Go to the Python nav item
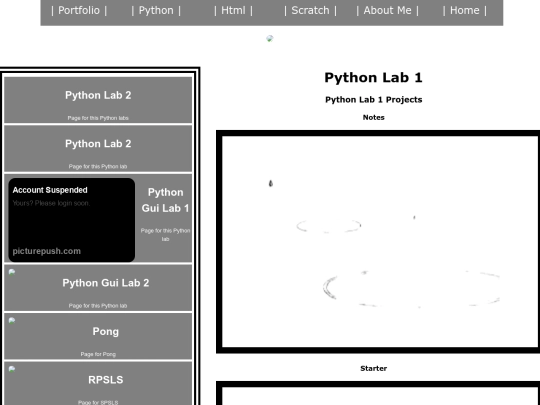The width and height of the screenshot is (540, 405). pos(156,10)
